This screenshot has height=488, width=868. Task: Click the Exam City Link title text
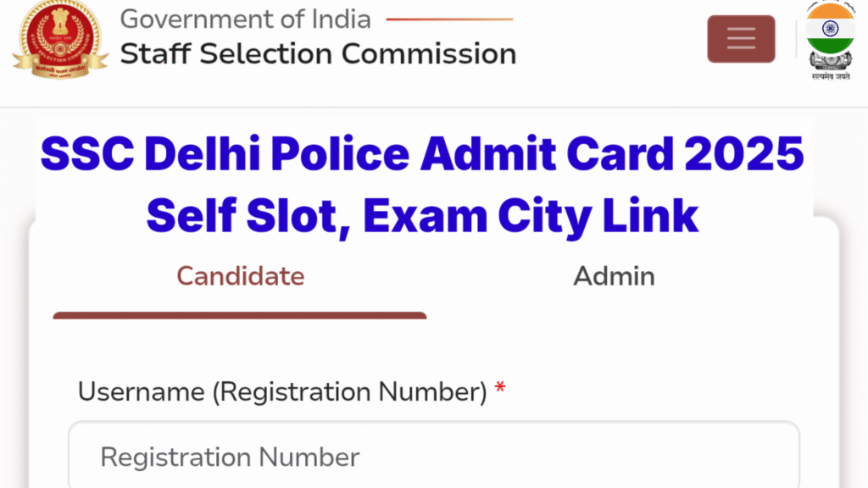[x=421, y=215]
